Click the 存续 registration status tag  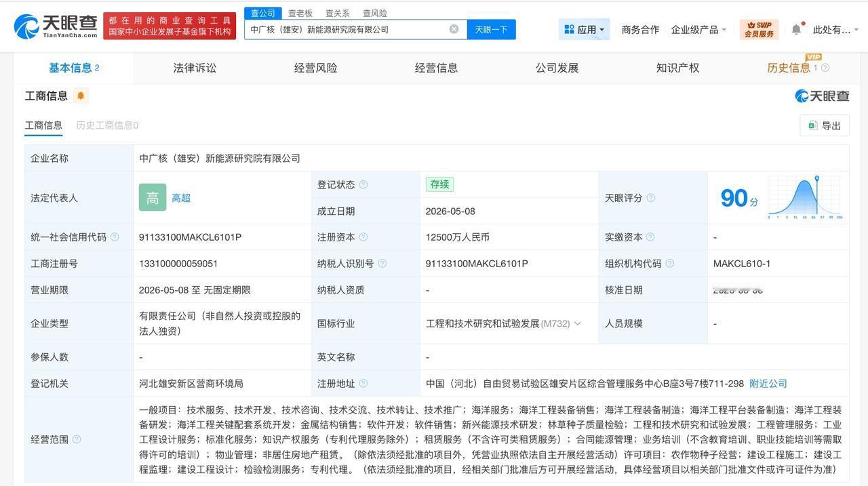(x=439, y=184)
